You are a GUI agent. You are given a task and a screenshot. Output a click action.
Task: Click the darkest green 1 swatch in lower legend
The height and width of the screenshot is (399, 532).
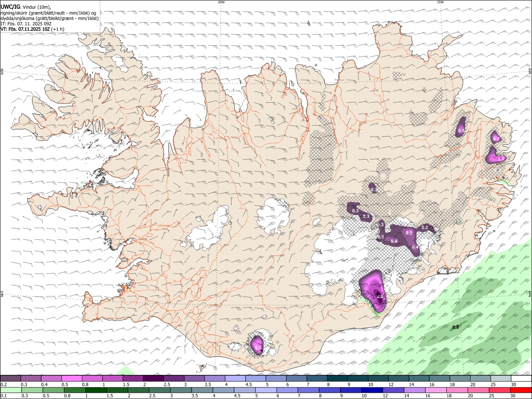click(x=96, y=390)
